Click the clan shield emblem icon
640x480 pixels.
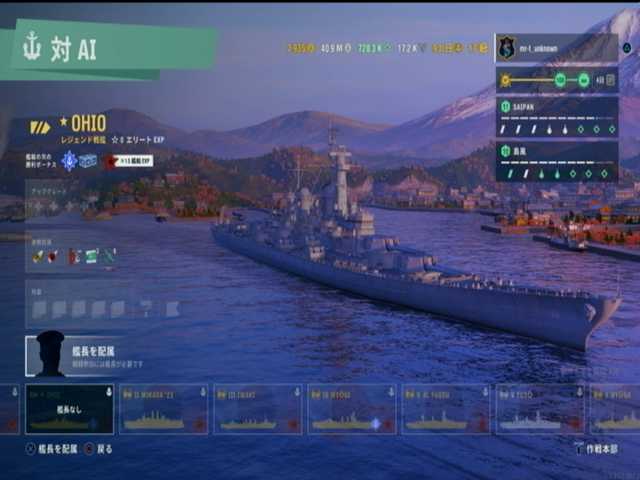(507, 48)
